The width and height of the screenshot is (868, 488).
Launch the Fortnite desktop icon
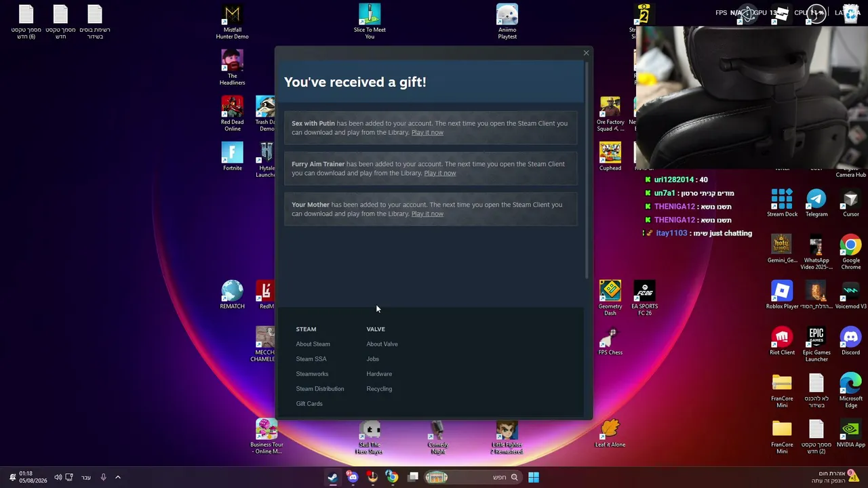232,157
